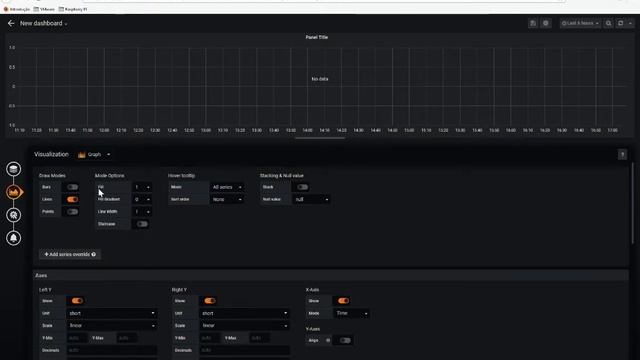This screenshot has height=360, width=640.
Task: Click the Visualization heading text
Action: coord(51,154)
